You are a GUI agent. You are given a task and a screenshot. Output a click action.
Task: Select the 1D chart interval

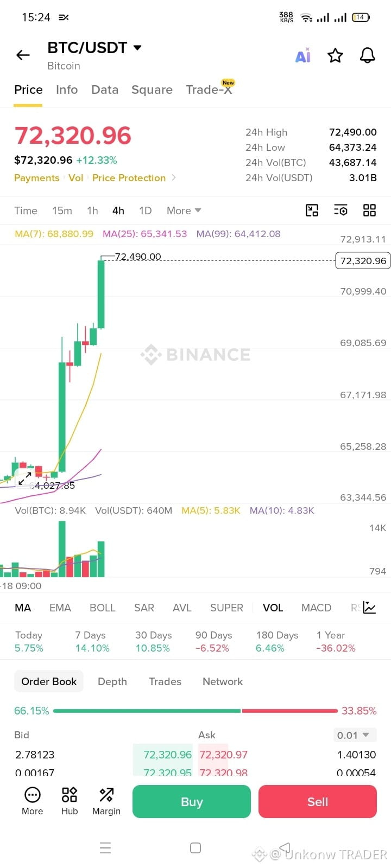point(145,210)
